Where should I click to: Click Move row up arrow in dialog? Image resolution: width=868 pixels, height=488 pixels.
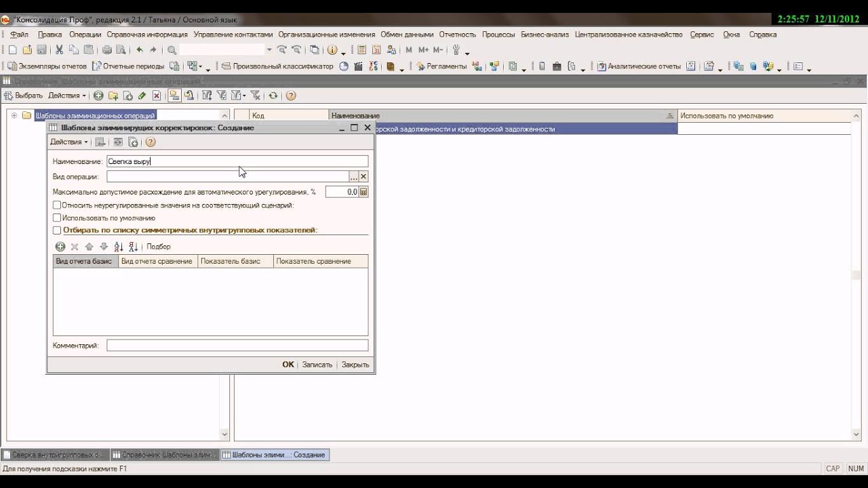(89, 247)
